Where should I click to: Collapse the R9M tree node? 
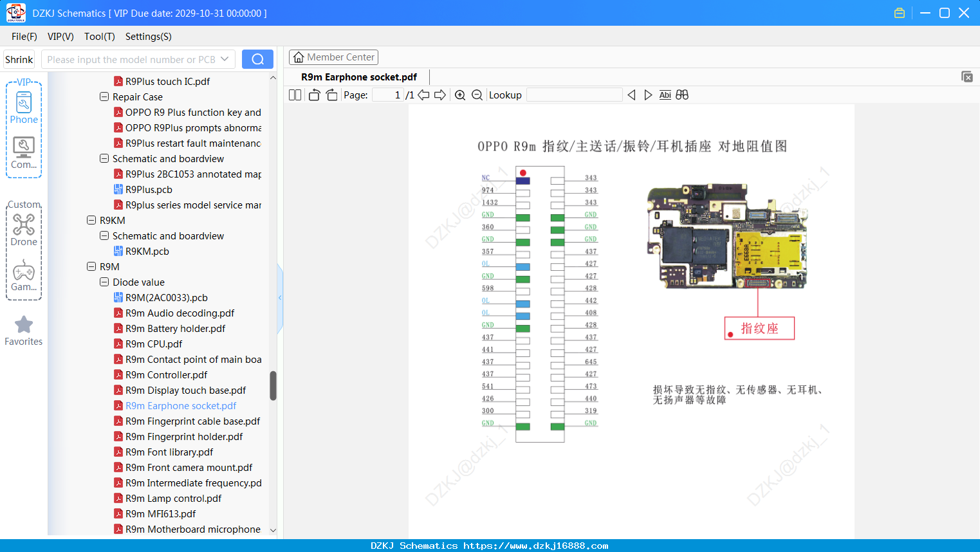[x=91, y=267]
